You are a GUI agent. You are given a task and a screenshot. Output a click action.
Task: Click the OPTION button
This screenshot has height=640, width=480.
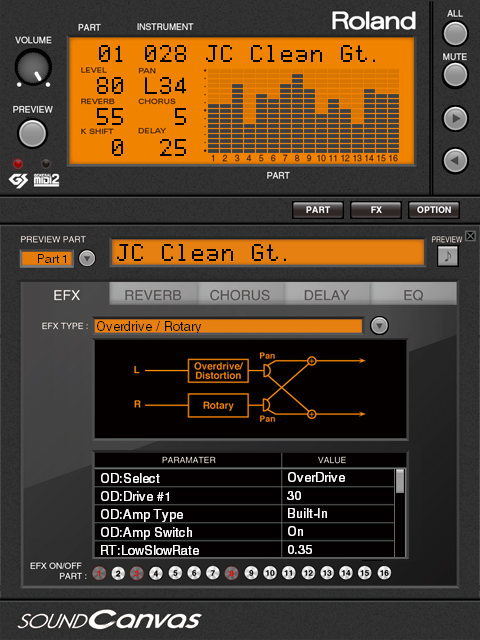[434, 210]
